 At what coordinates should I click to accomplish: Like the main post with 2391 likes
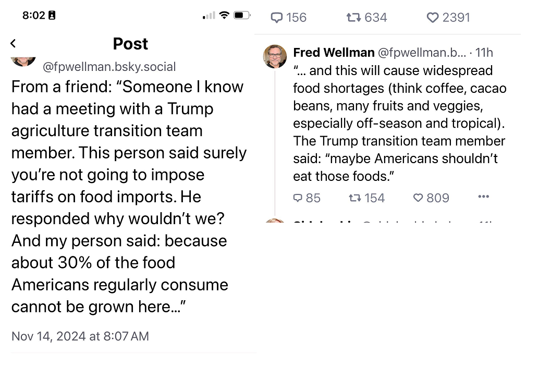pyautogui.click(x=448, y=17)
